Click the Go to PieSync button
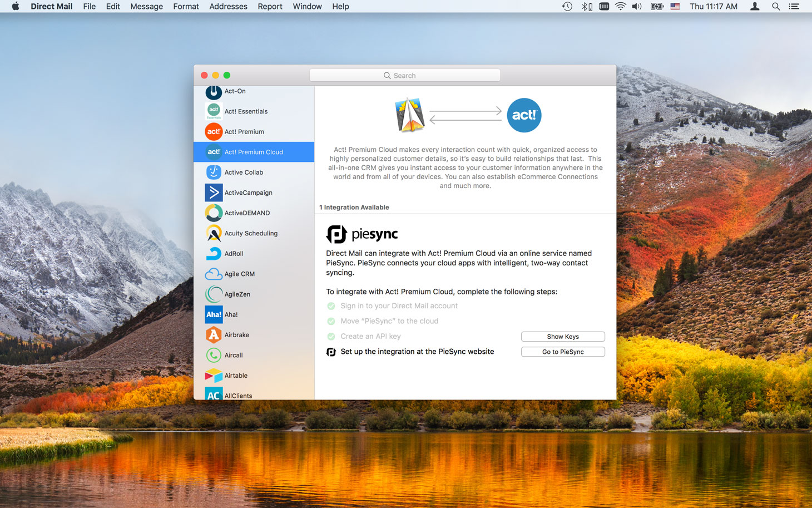 coord(563,352)
